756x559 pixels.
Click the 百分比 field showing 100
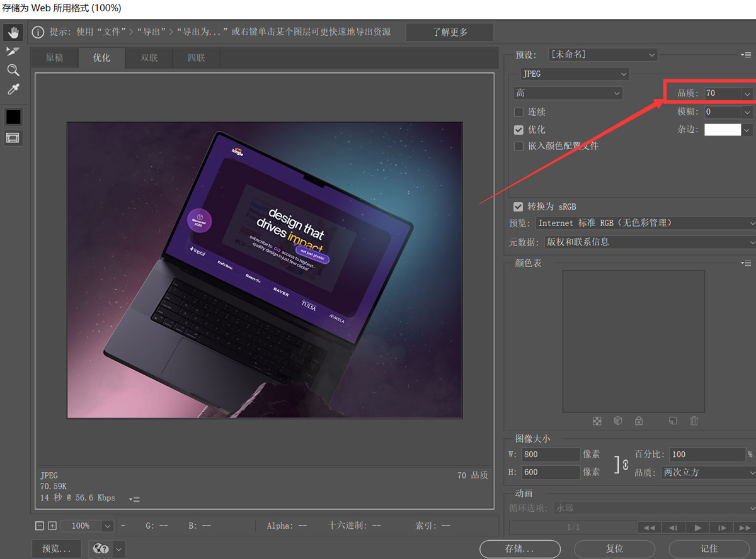pyautogui.click(x=707, y=455)
